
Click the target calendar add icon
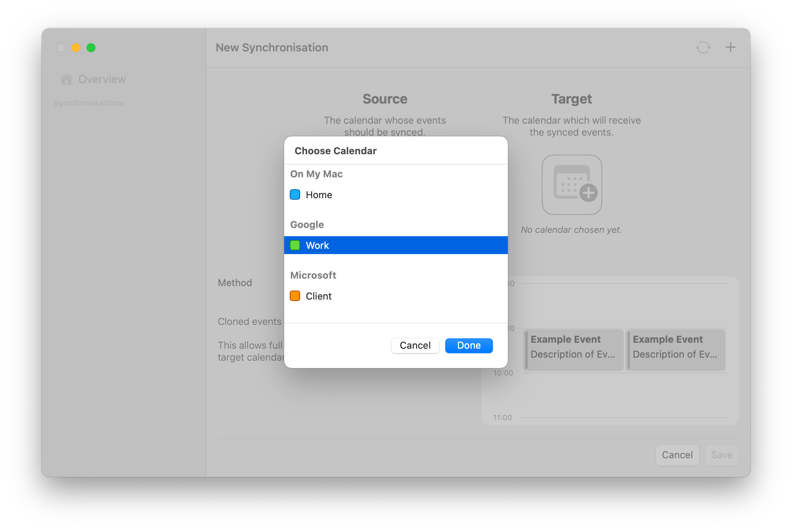572,185
